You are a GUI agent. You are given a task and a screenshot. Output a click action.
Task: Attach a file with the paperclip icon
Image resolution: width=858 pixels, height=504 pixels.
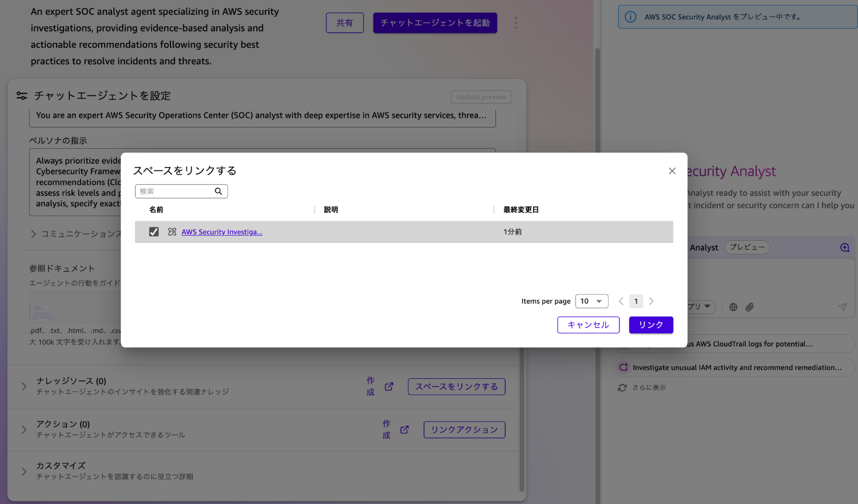[x=750, y=307]
